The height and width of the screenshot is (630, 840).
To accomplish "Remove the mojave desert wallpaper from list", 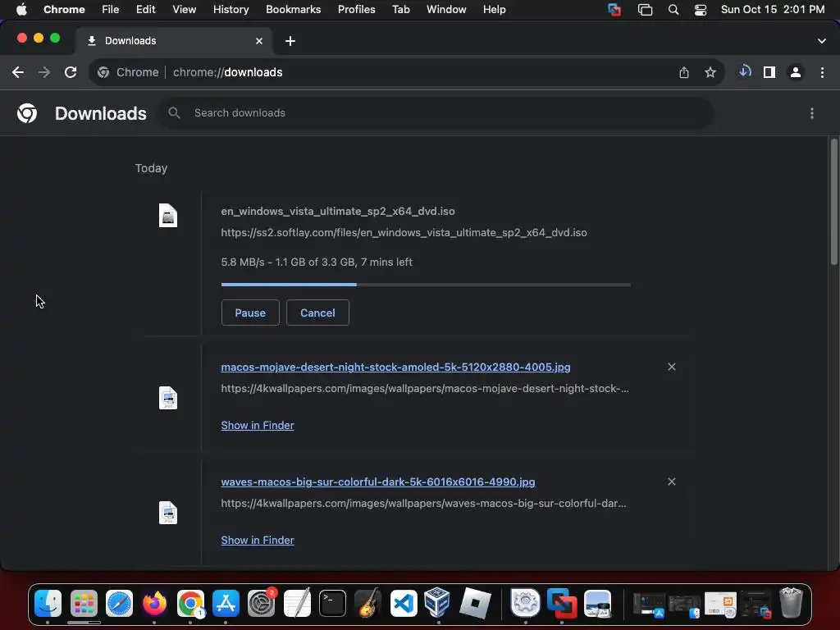I will (672, 367).
